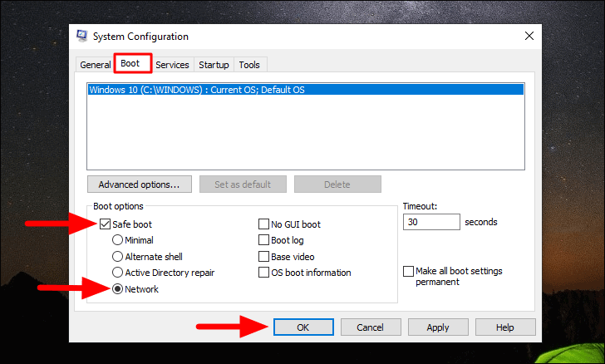Click the System Configuration title bar icon

81,36
